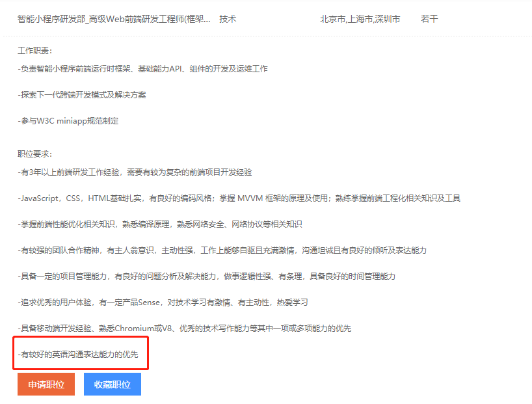The width and height of the screenshot is (532, 404).
Task: Click the line starting 有较强的团队合作精神
Action: [x=222, y=250]
